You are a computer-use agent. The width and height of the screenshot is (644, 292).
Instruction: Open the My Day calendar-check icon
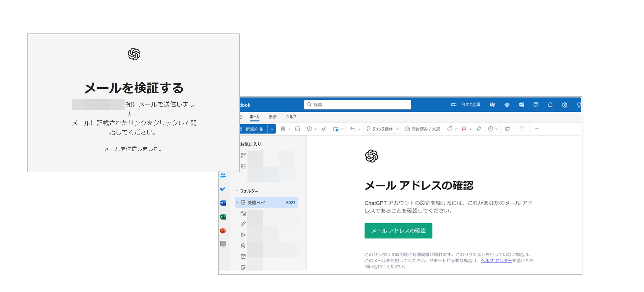[x=536, y=105]
